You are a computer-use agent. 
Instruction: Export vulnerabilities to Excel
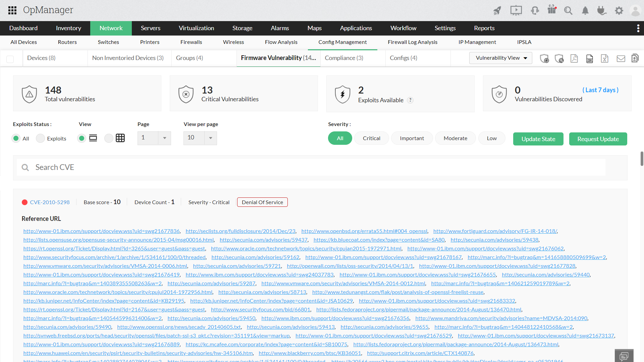pyautogui.click(x=604, y=59)
